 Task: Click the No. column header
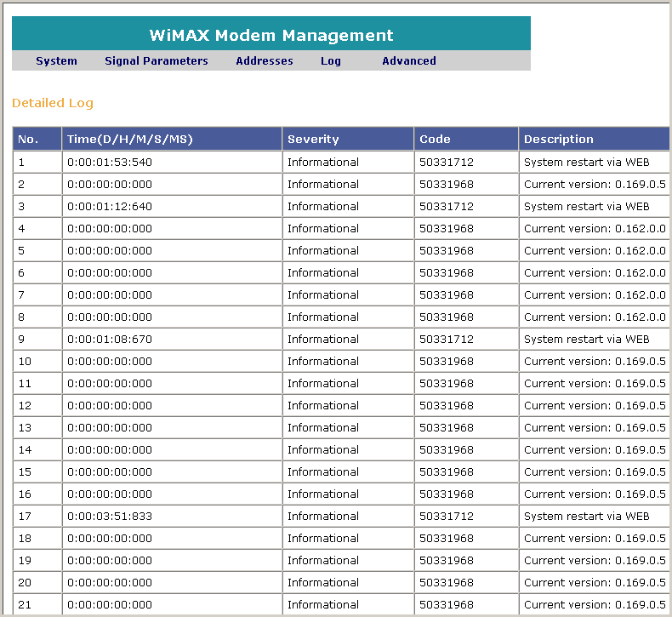(x=37, y=139)
